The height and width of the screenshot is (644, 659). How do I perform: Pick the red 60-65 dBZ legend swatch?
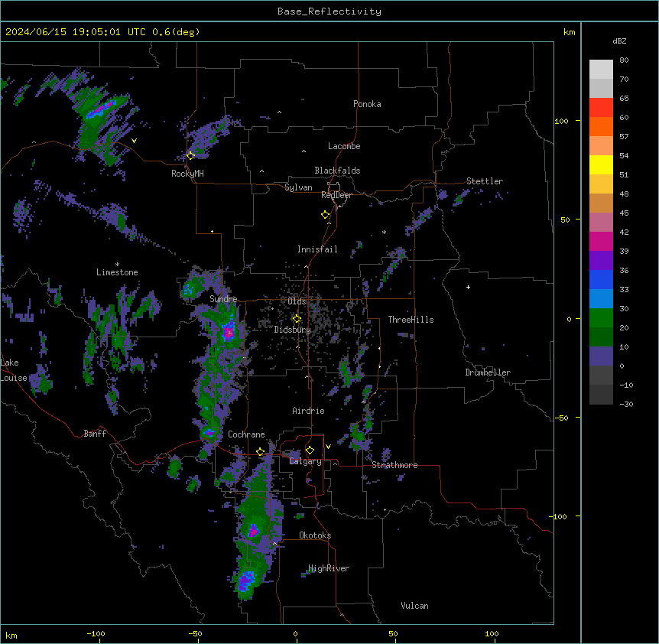coord(601,107)
